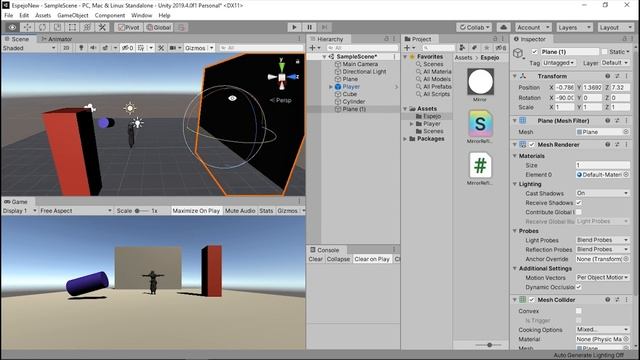
Task: Open Motion Vectors dropdown
Action: [x=602, y=278]
